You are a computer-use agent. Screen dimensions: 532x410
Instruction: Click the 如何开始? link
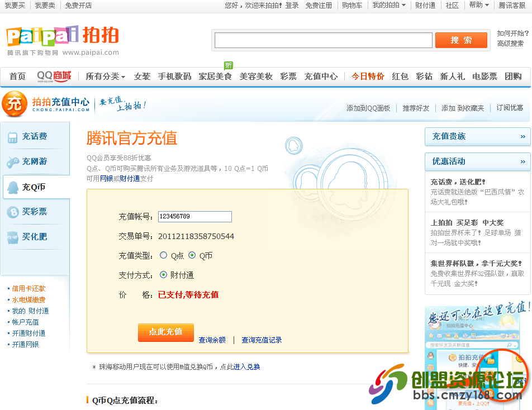coord(512,33)
